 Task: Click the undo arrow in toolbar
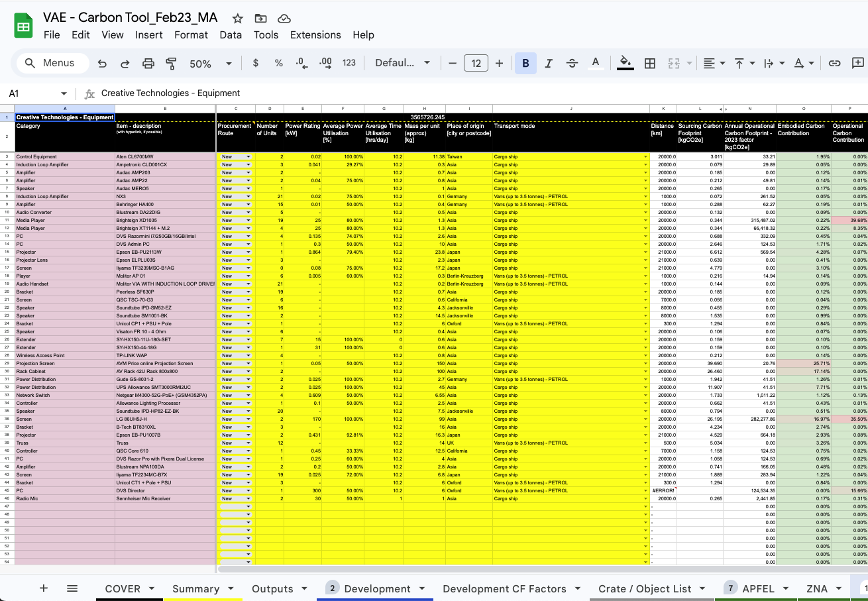tap(102, 63)
